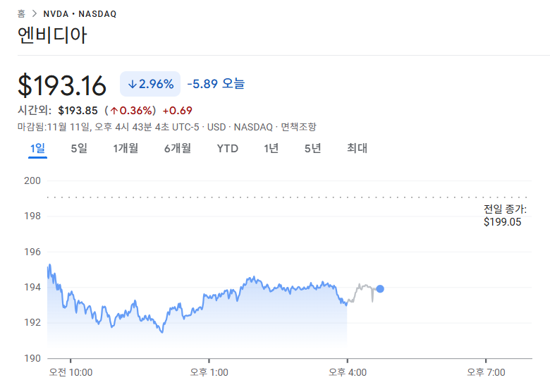Screen dimensions: 550x392
Task: Click the 오후 4:00 time axis label
Action: (347, 372)
